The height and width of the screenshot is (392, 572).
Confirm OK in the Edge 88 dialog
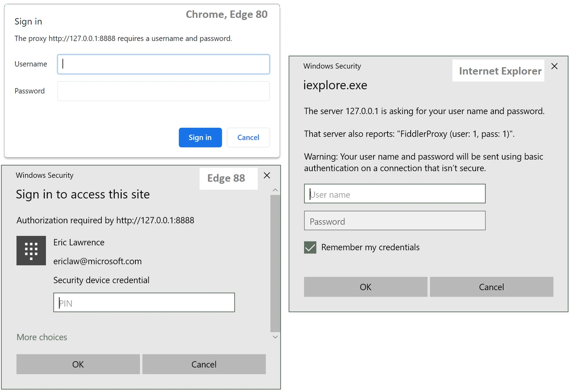78,364
